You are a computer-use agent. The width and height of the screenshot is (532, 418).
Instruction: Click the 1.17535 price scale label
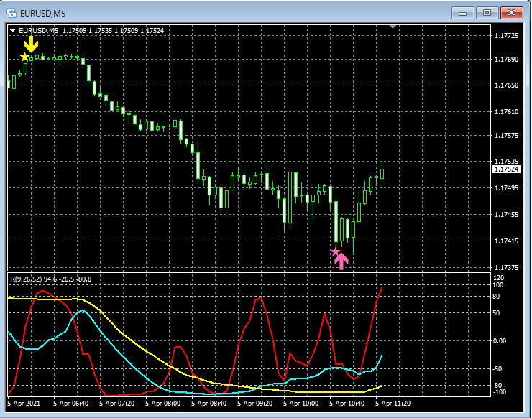point(507,162)
